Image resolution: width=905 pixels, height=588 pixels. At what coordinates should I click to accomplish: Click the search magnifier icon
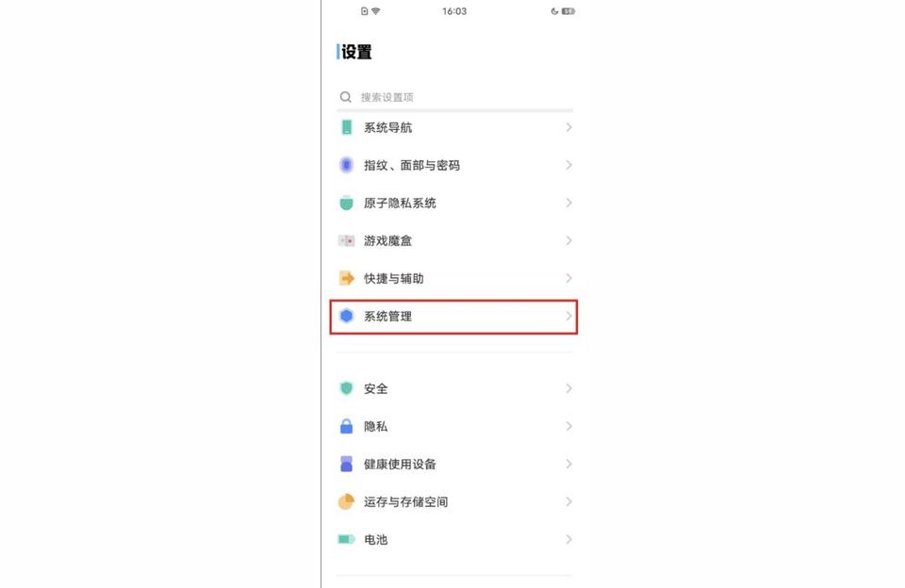(x=346, y=97)
